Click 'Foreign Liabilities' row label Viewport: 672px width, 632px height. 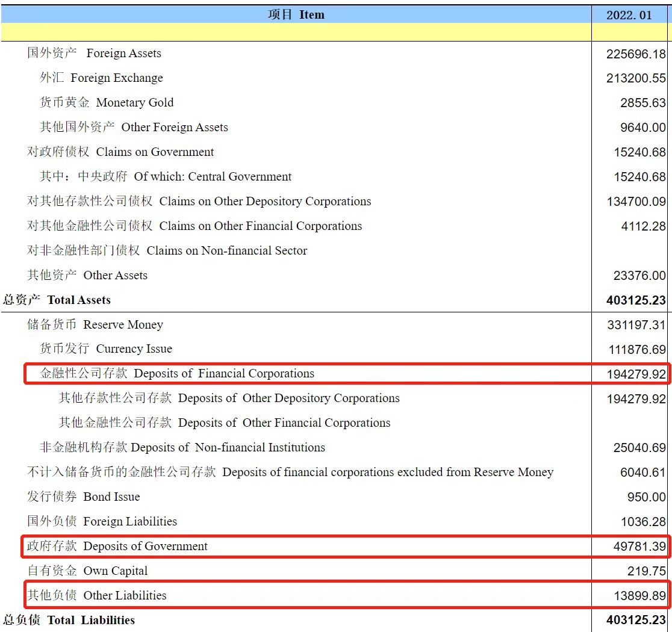point(102,521)
